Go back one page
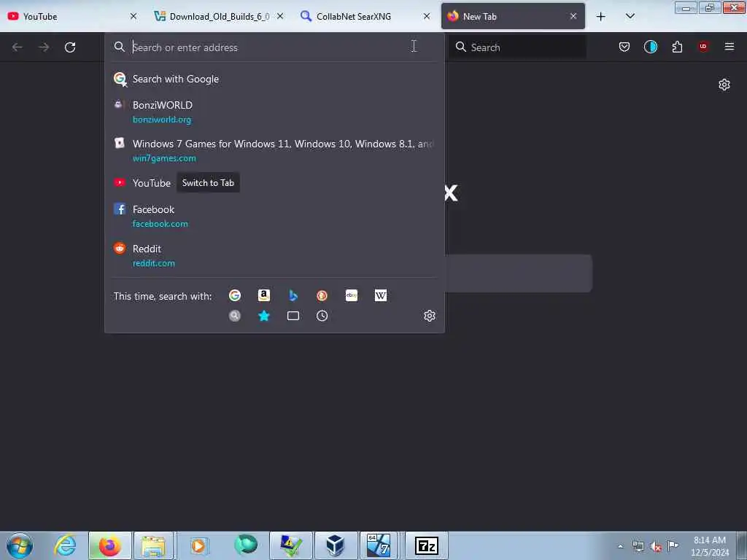747x560 pixels. point(18,47)
